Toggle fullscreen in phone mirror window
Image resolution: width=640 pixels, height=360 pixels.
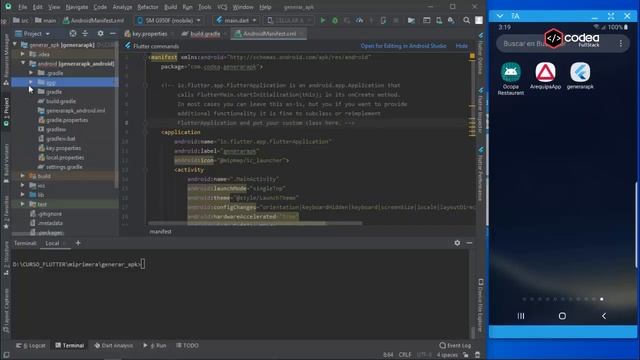click(x=611, y=16)
